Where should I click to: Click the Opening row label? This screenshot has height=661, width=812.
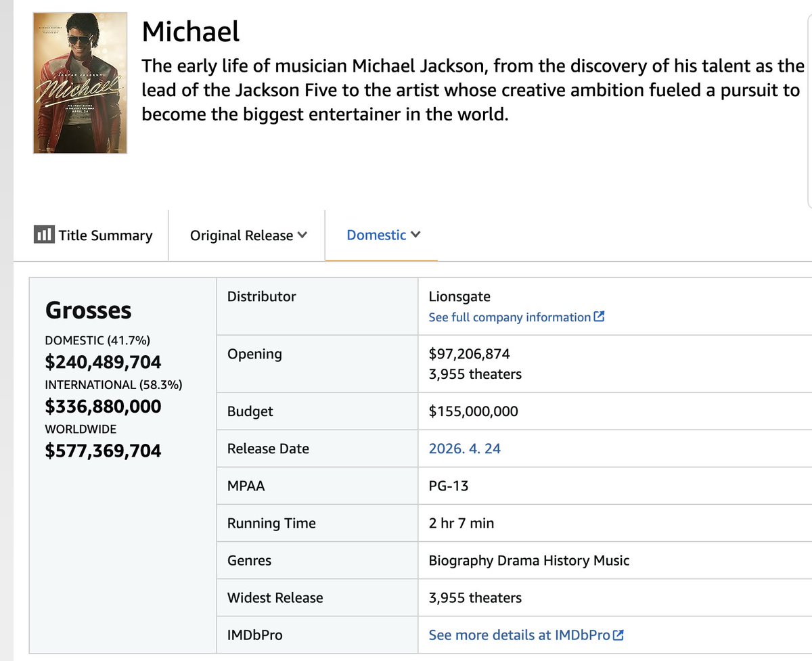click(x=254, y=355)
